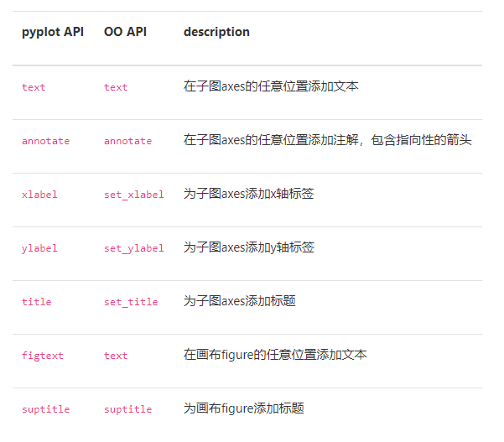Click the description '在子图axes的任意位置添加文本'

coord(271,86)
